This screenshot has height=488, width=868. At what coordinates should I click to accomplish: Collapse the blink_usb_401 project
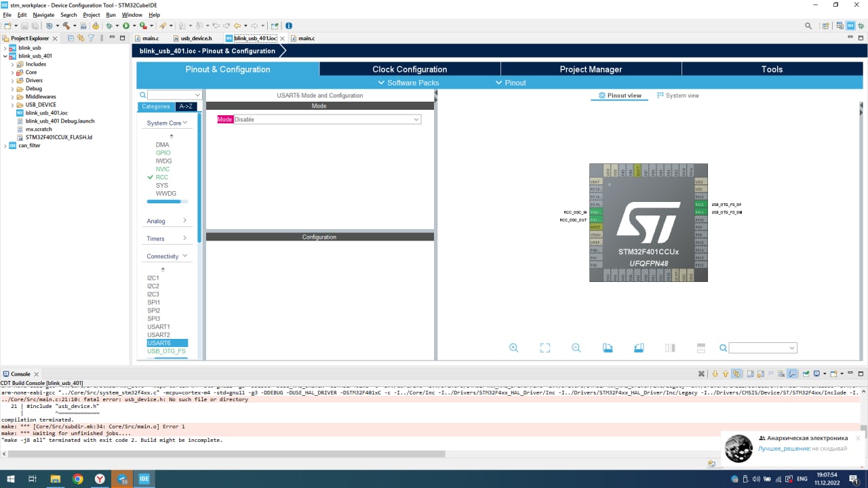5,56
